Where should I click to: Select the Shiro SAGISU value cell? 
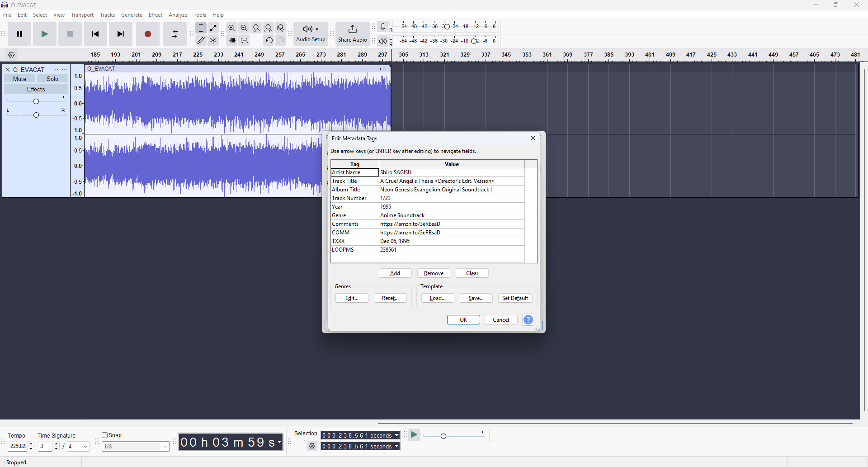(451, 172)
